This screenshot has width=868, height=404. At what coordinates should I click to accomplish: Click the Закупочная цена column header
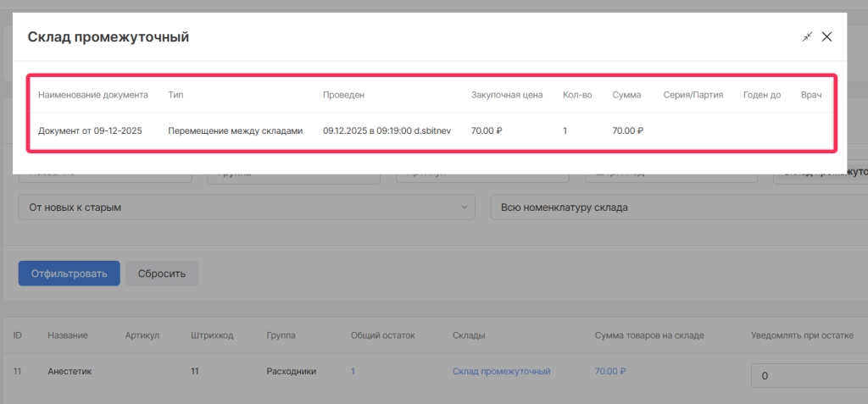(506, 95)
